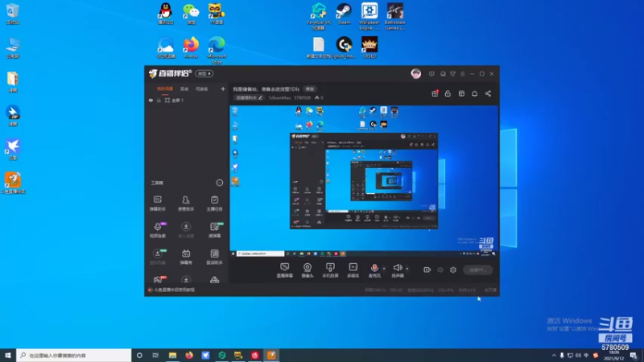Toggle the room lock icon beside gift
Image resolution: width=644 pixels, height=362 pixels.
[x=448, y=93]
